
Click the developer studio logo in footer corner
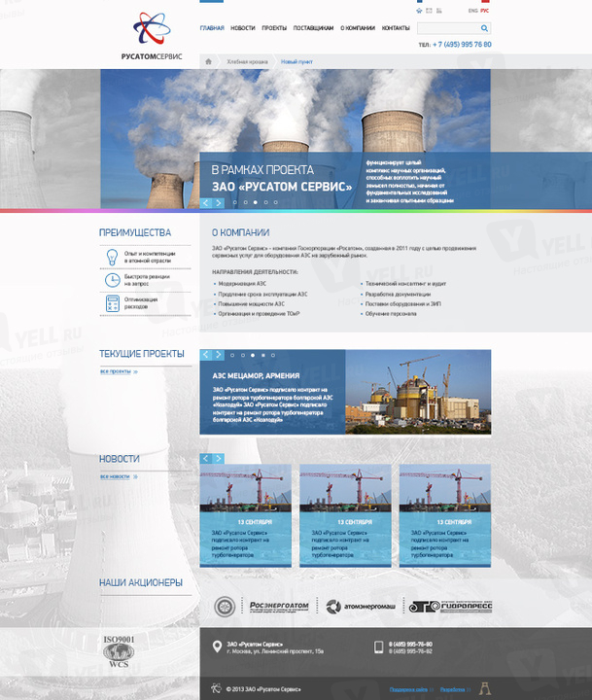[485, 688]
